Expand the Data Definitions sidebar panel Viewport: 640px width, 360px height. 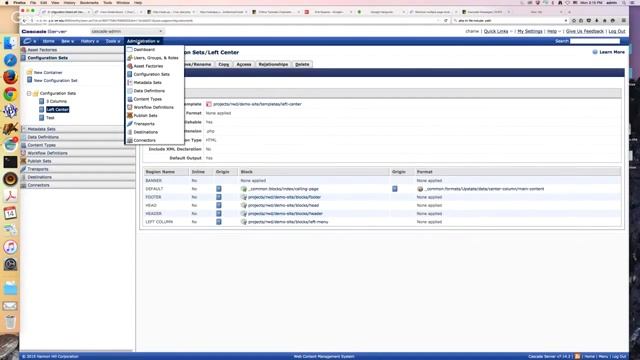tap(78, 137)
